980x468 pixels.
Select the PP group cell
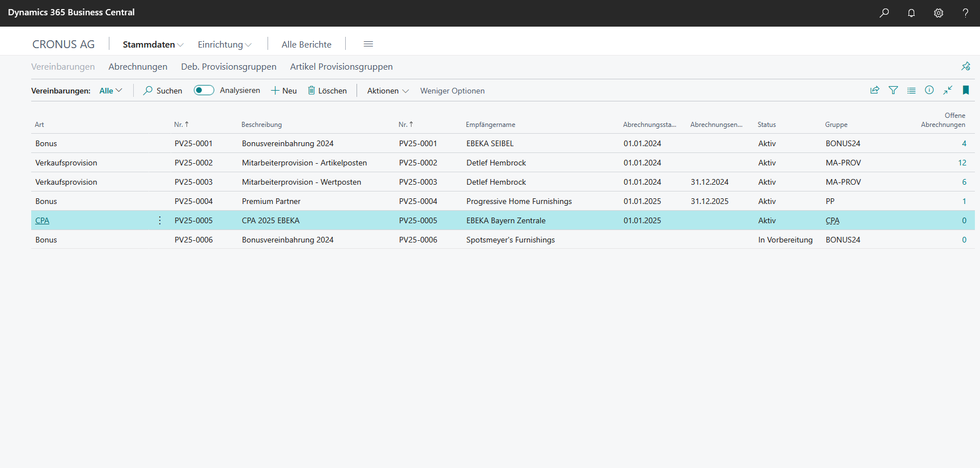[830, 201]
